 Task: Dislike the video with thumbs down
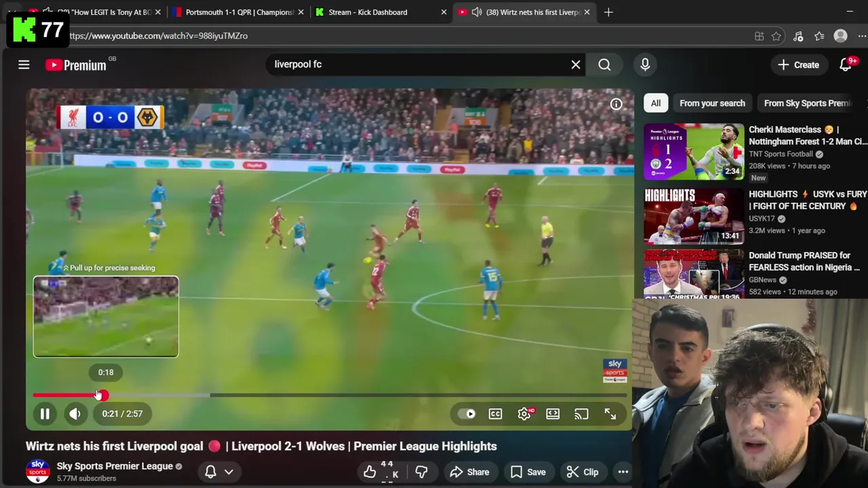coord(421,472)
